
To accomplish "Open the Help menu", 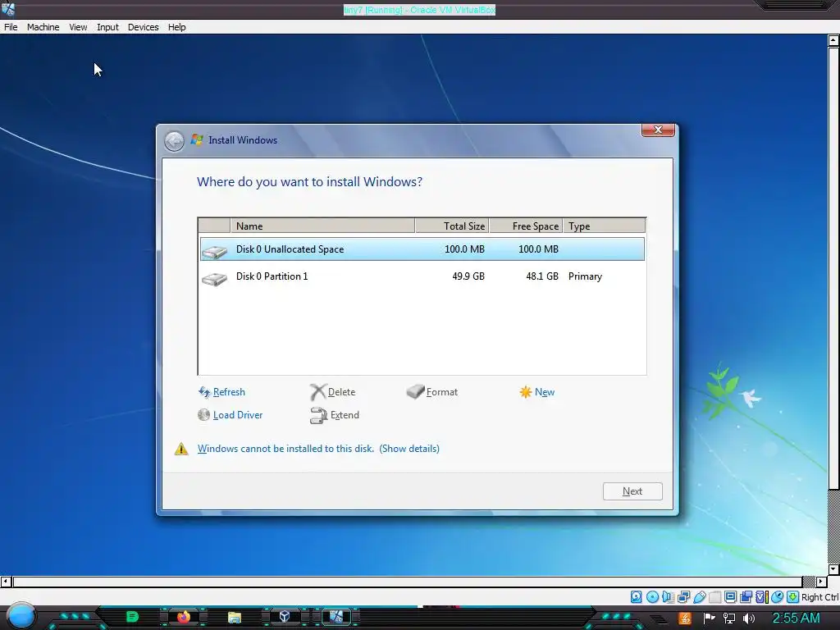I will click(177, 27).
